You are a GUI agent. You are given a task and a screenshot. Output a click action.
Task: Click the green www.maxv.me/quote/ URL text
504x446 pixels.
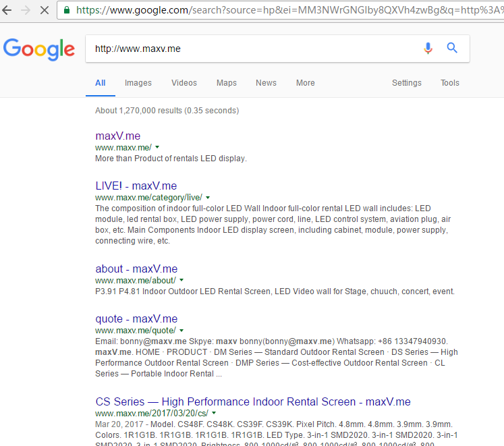[x=136, y=331]
